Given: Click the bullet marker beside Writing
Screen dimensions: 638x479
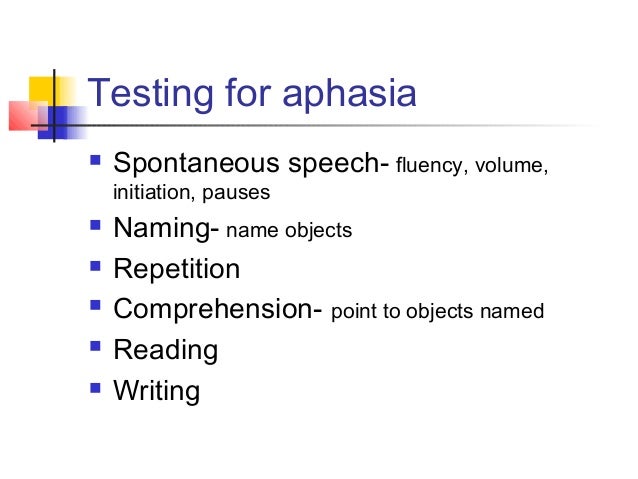Looking at the screenshot, I should pyautogui.click(x=95, y=387).
